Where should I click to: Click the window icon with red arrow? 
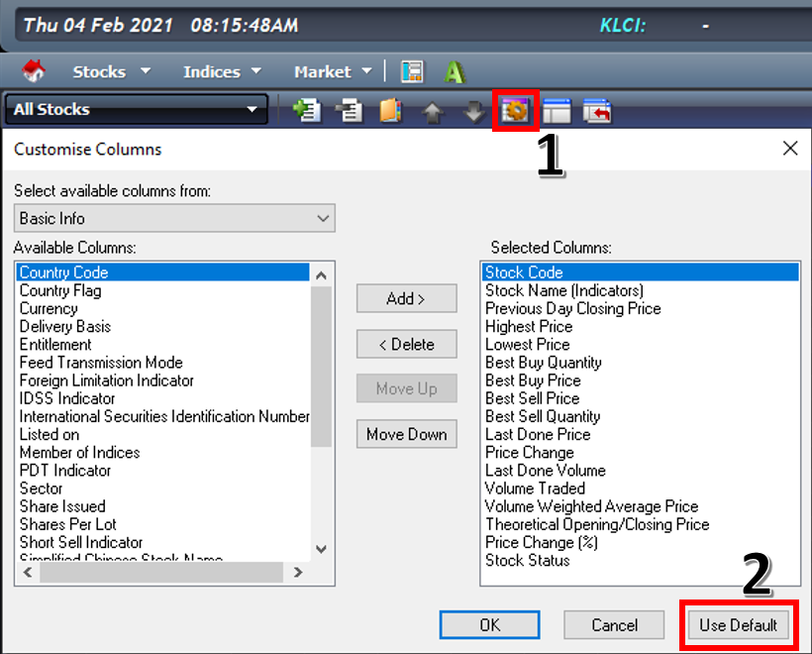[x=597, y=111]
